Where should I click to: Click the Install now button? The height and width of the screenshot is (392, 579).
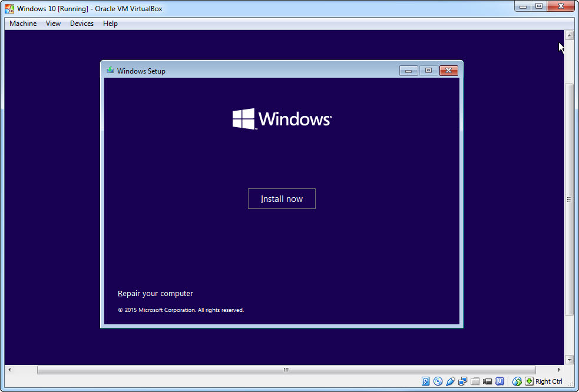coord(282,198)
